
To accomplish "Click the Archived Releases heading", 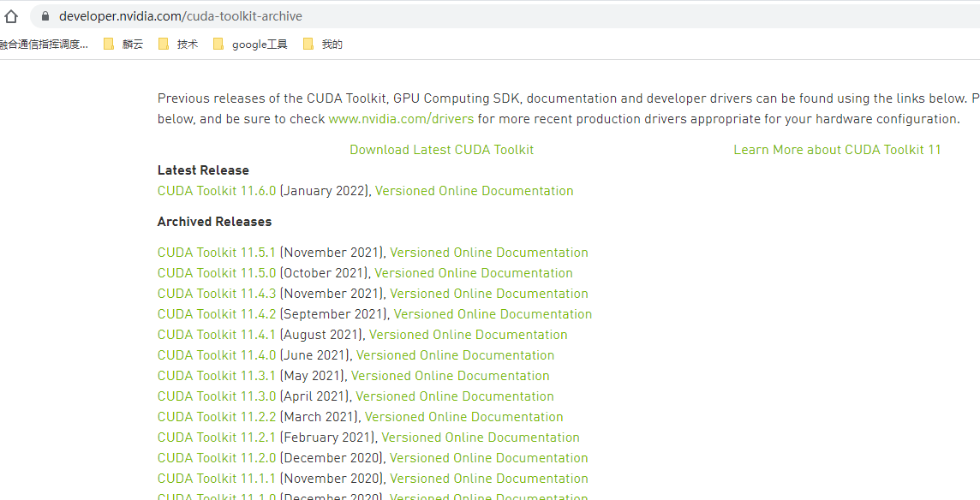I will (214, 222).
